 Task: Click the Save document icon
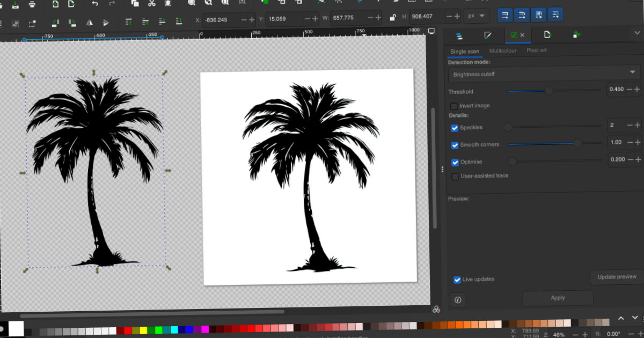coord(15,4)
